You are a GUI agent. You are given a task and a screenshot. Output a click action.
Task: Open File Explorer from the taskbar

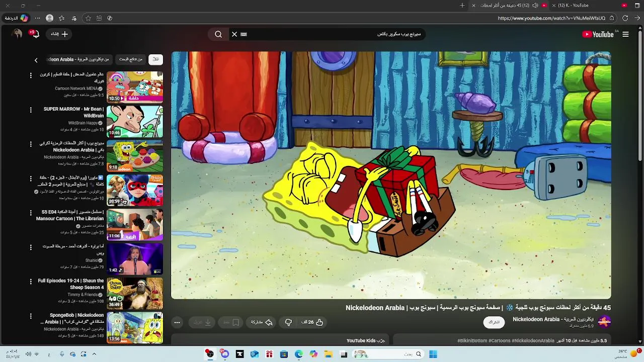point(329,354)
